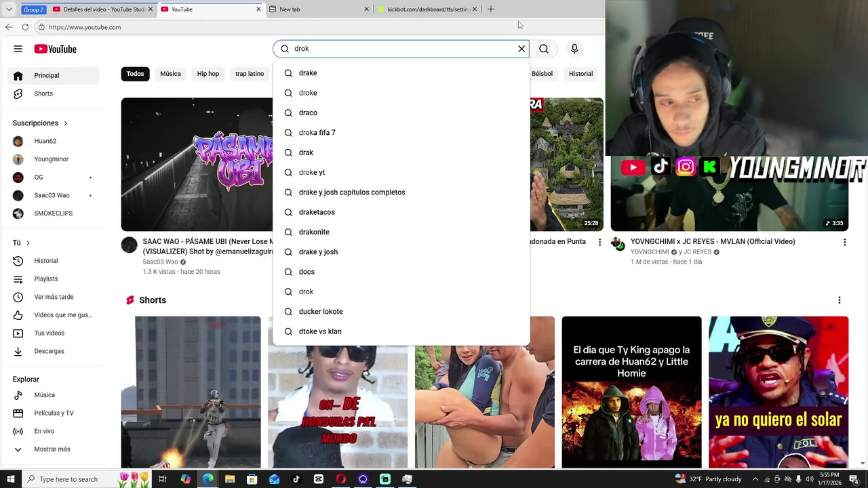Clear the search box with the X

tap(521, 49)
